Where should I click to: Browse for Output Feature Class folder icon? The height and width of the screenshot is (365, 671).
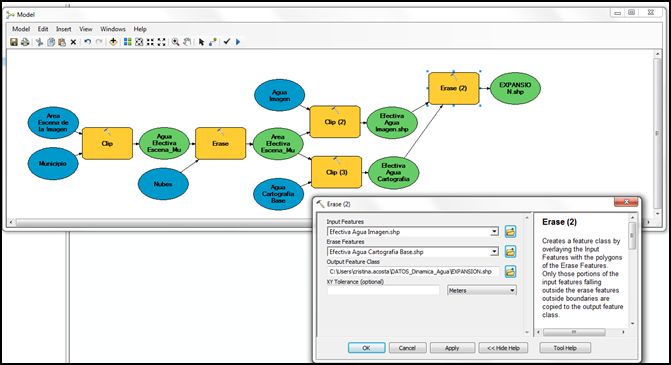pos(510,271)
